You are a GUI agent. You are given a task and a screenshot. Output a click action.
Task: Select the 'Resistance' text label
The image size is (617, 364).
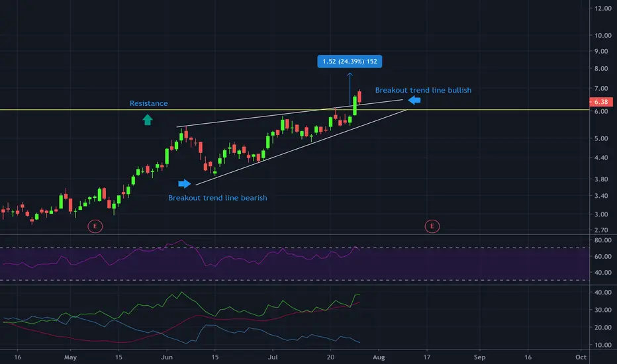(149, 103)
